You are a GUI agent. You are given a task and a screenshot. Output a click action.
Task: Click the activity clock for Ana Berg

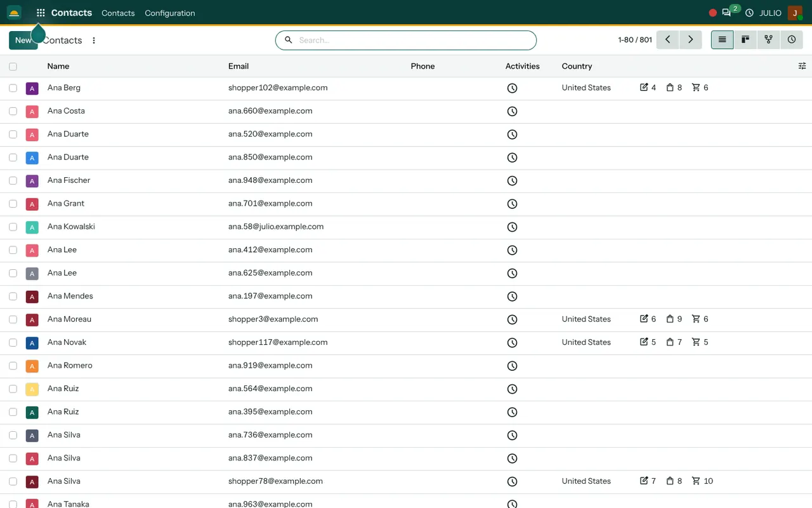point(513,88)
